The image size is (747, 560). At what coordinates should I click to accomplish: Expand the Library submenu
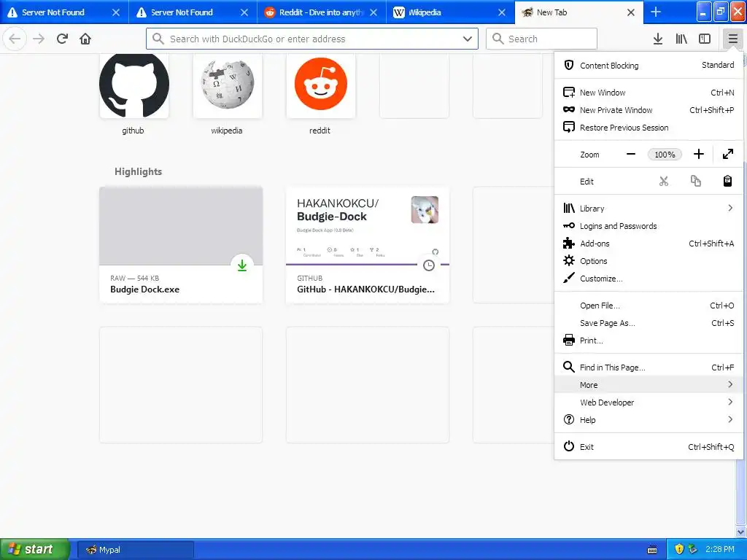tap(649, 208)
